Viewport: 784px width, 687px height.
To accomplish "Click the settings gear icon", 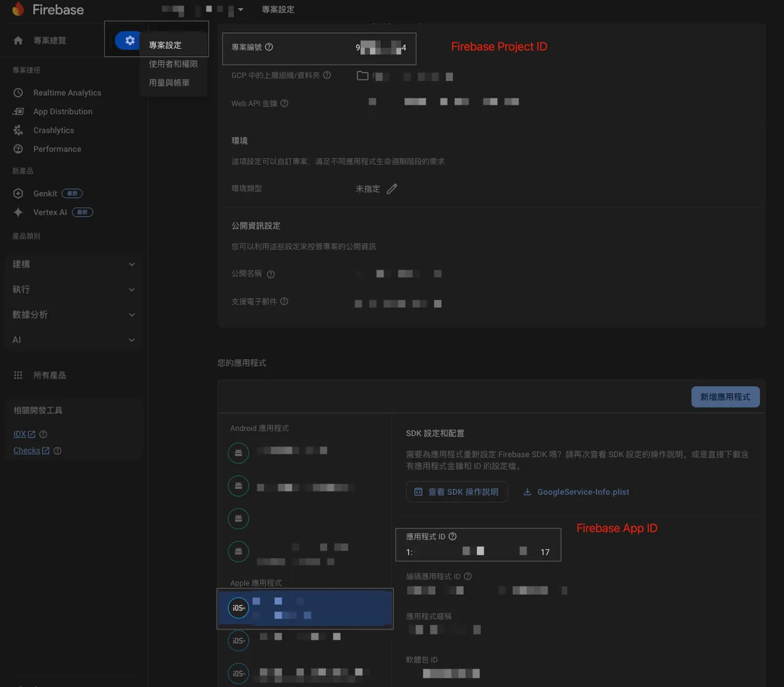I will coord(129,41).
